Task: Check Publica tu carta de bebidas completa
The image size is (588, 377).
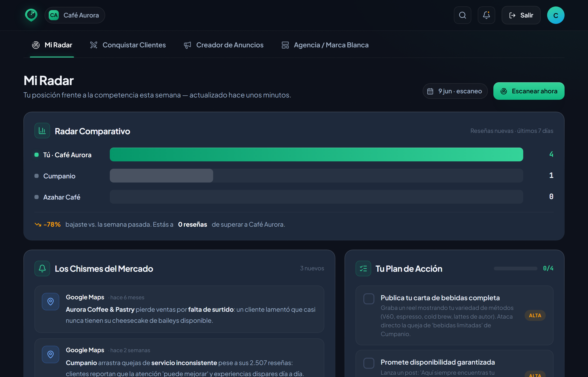Action: click(x=369, y=299)
